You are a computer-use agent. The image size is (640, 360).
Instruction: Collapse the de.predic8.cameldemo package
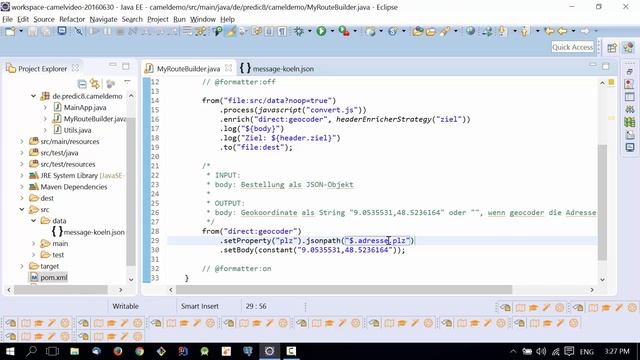pos(33,96)
